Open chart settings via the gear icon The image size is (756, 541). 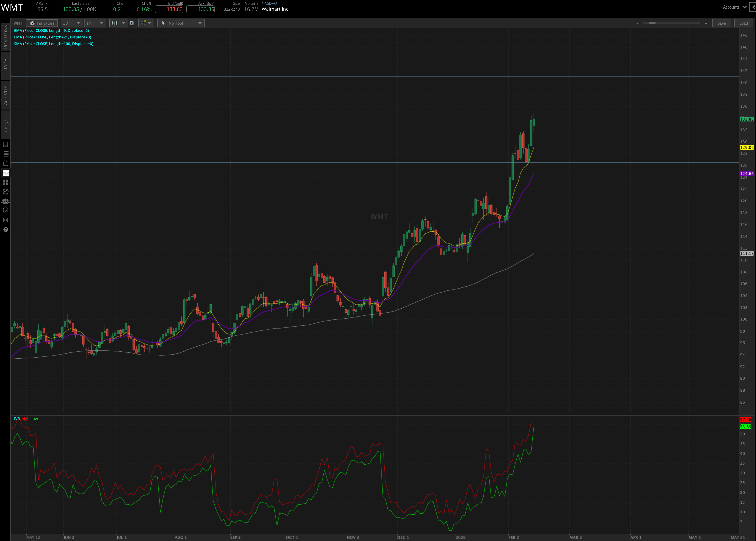[x=132, y=23]
